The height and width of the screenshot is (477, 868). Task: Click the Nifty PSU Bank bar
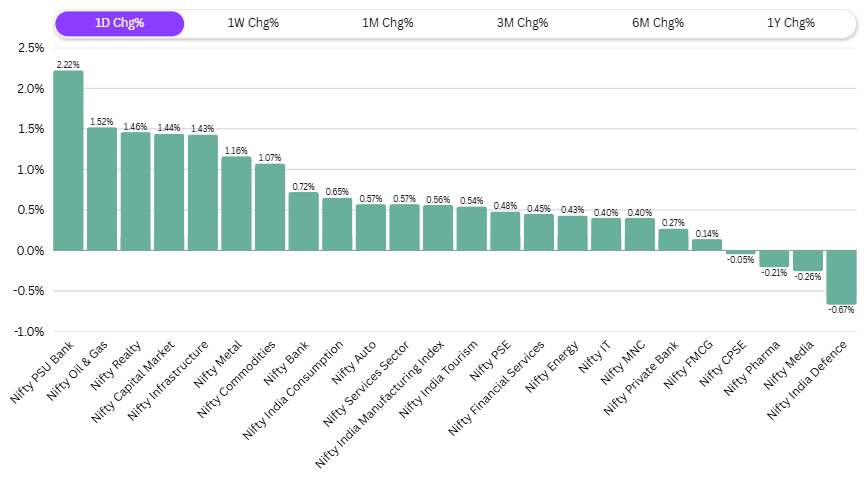[x=68, y=160]
